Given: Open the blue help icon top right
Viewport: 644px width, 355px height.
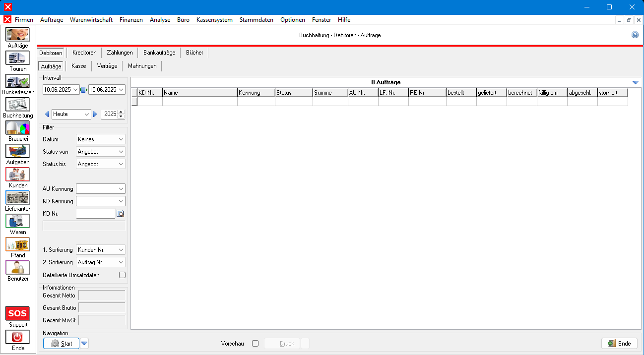Looking at the screenshot, I should 635,35.
